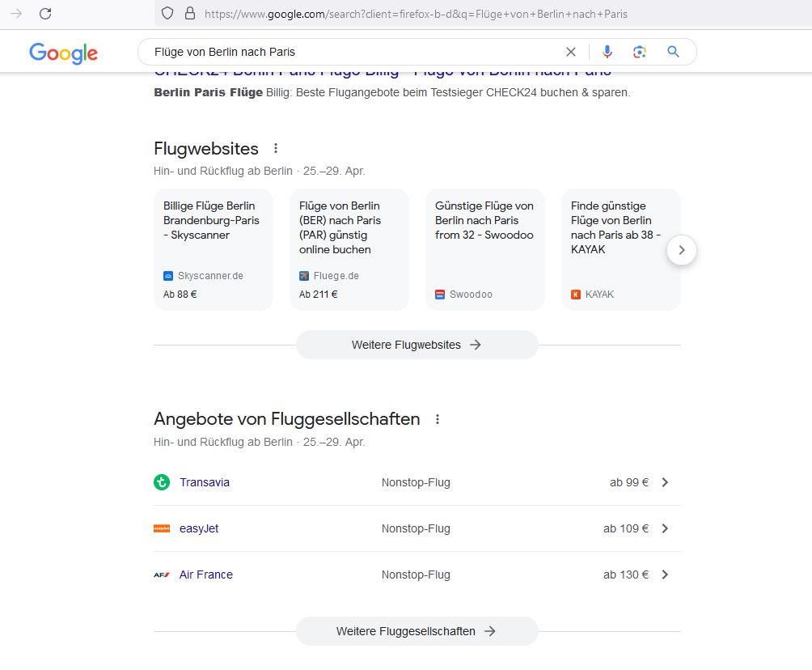Open three-dot menu beside Angebote von Fluggesellschaften

(438, 419)
